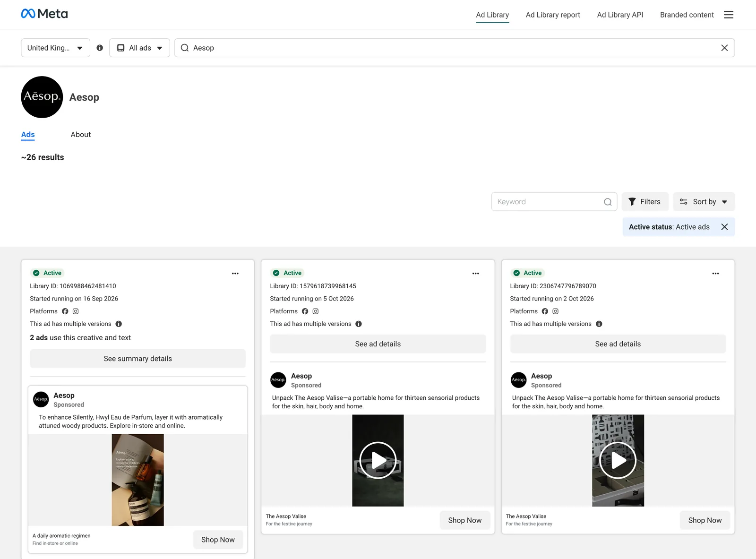Open three-dot menu on ad 1069988462481410

tap(235, 274)
